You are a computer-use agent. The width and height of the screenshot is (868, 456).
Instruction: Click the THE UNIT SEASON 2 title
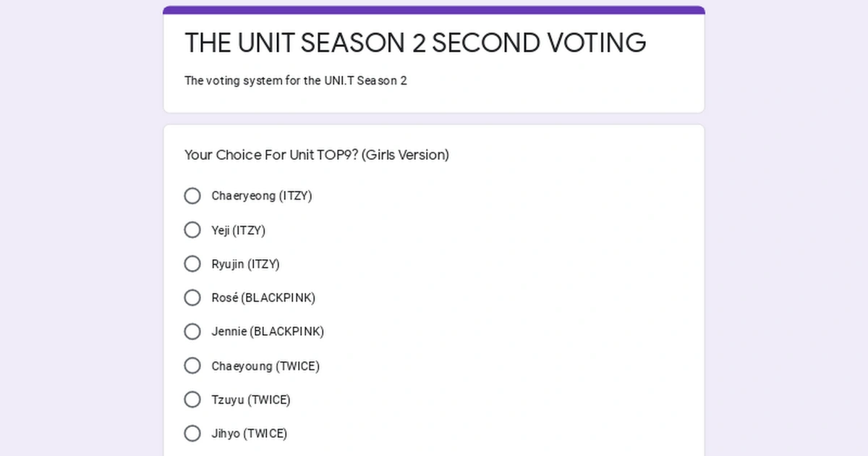pos(415,43)
